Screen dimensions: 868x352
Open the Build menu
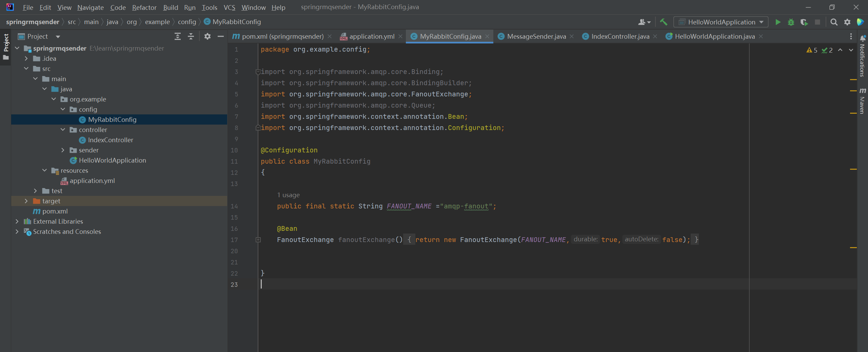(x=170, y=7)
